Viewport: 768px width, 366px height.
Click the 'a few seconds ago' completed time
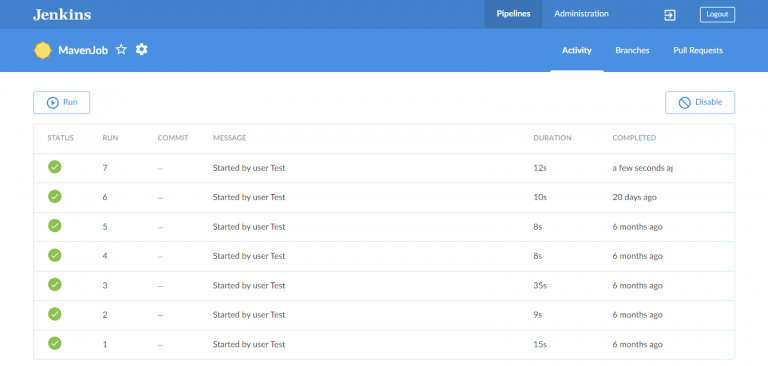click(x=642, y=168)
